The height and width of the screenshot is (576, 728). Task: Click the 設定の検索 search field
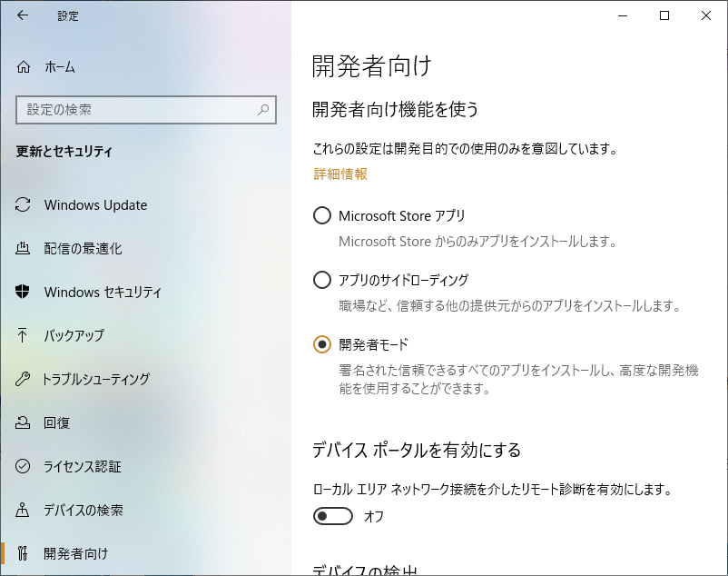click(146, 110)
